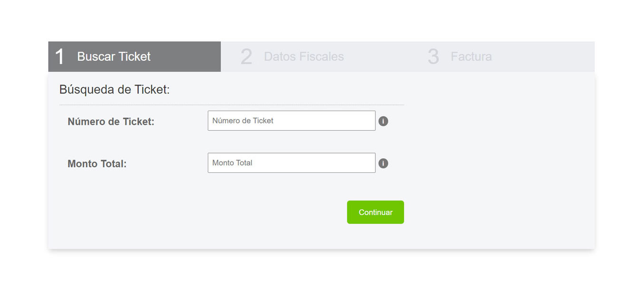Click the blank white page area above the step bar
Viewport: 644px width, 293px height.
pos(322,19)
